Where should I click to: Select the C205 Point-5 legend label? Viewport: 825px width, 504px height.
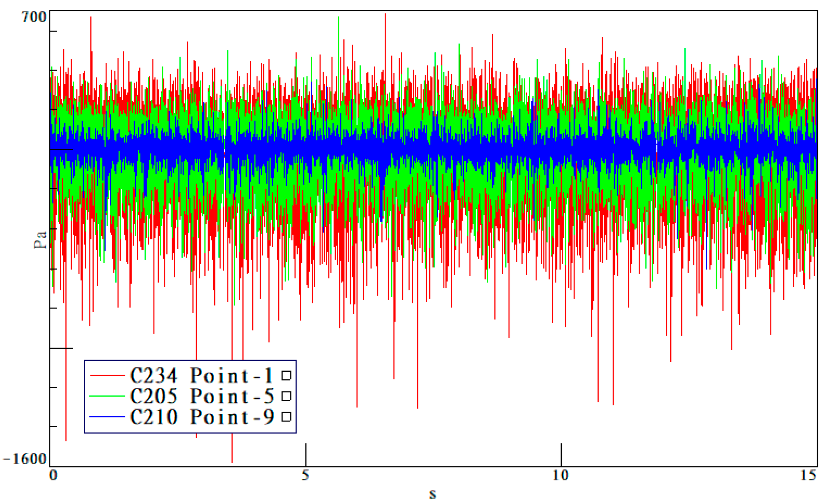tap(201, 396)
